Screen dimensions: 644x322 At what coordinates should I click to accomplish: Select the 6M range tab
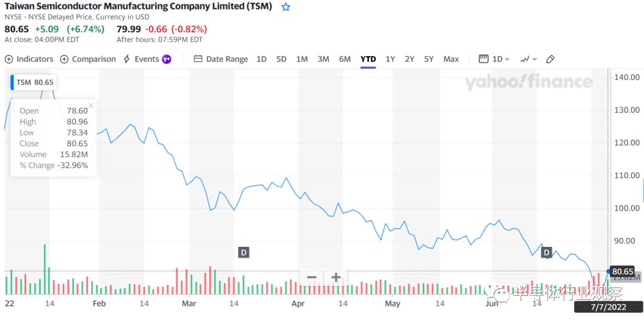pyautogui.click(x=345, y=59)
